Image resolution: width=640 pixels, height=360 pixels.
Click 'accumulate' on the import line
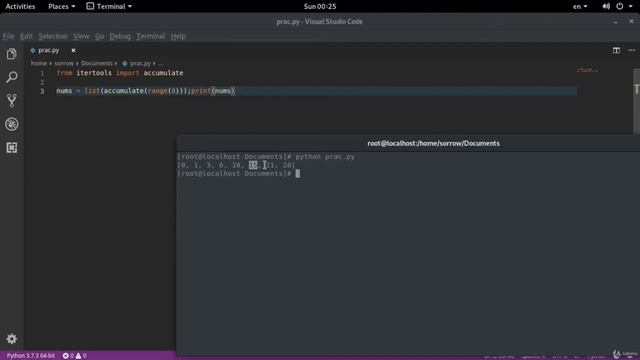pyautogui.click(x=163, y=73)
